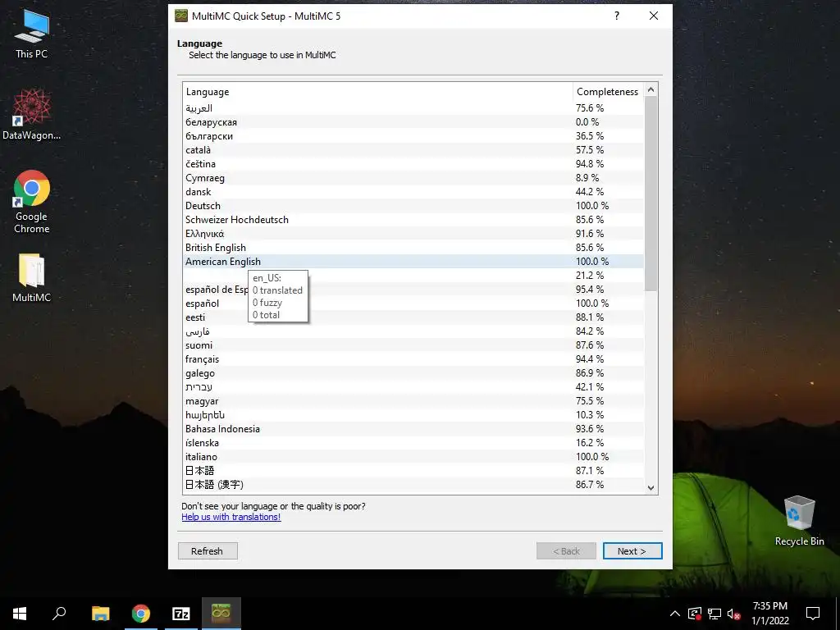The image size is (840, 630).
Task: Select galego language row
Action: [x=413, y=373]
